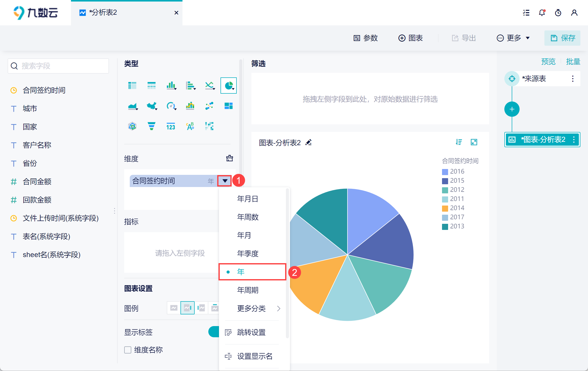
Task: Click the 保存 button
Action: point(562,38)
